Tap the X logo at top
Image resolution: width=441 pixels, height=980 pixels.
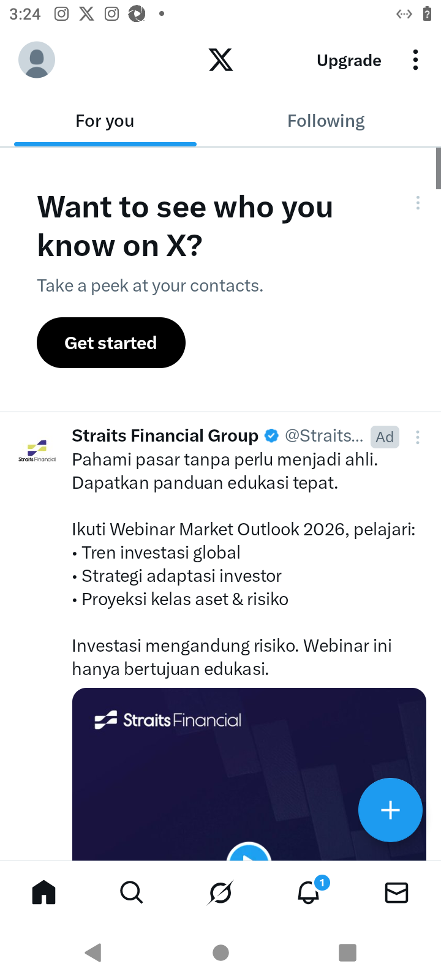[221, 60]
